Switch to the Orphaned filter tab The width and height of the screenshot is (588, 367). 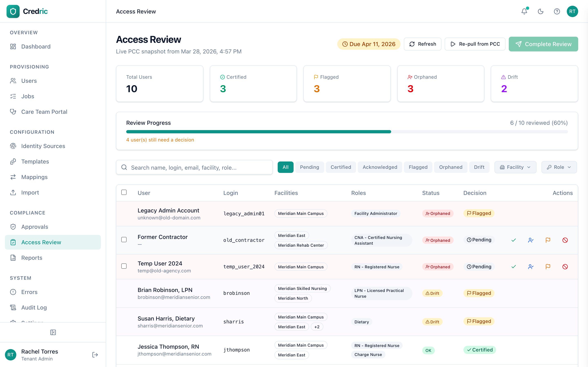click(451, 167)
